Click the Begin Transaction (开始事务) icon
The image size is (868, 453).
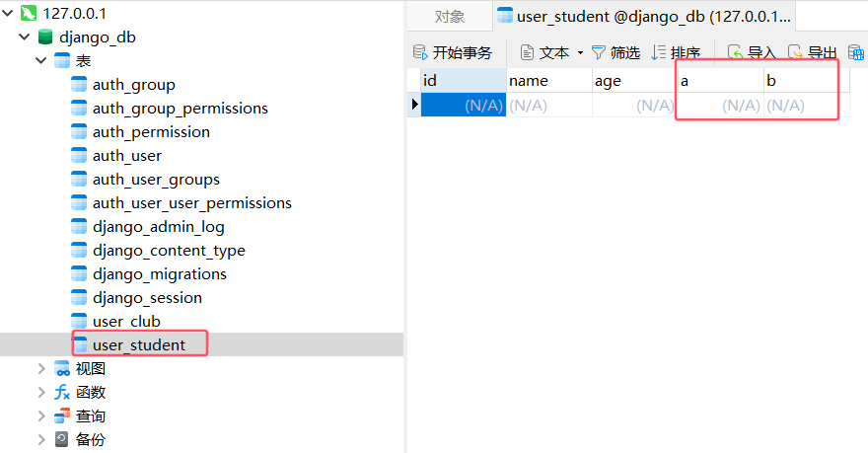[421, 52]
